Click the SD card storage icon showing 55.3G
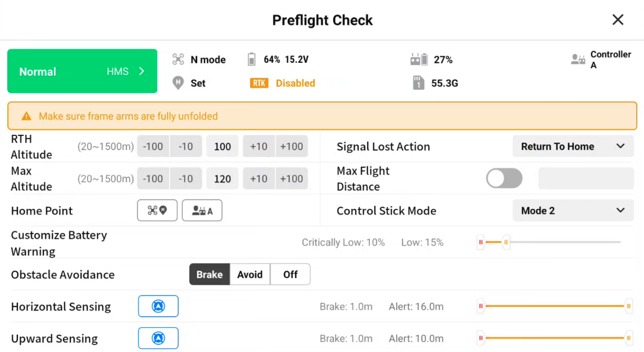Screen dimensions: 644x352 [416, 83]
